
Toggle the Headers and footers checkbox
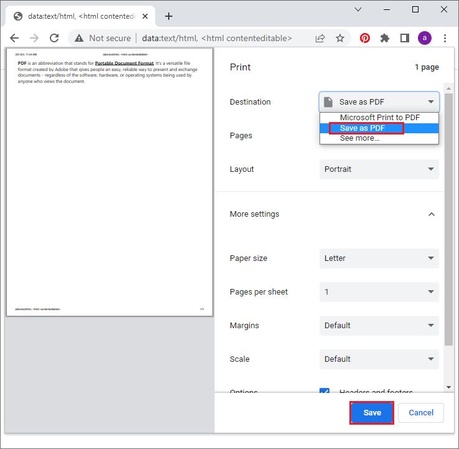324,391
